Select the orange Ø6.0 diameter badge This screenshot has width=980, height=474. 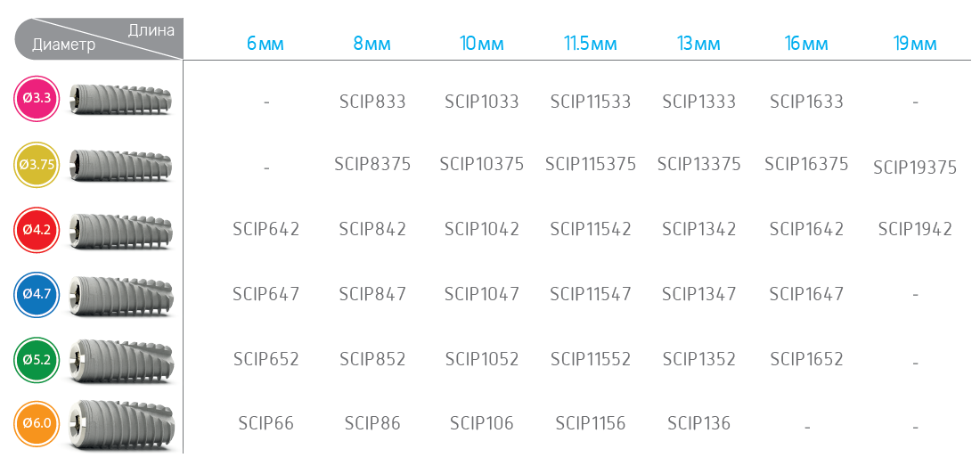click(37, 424)
